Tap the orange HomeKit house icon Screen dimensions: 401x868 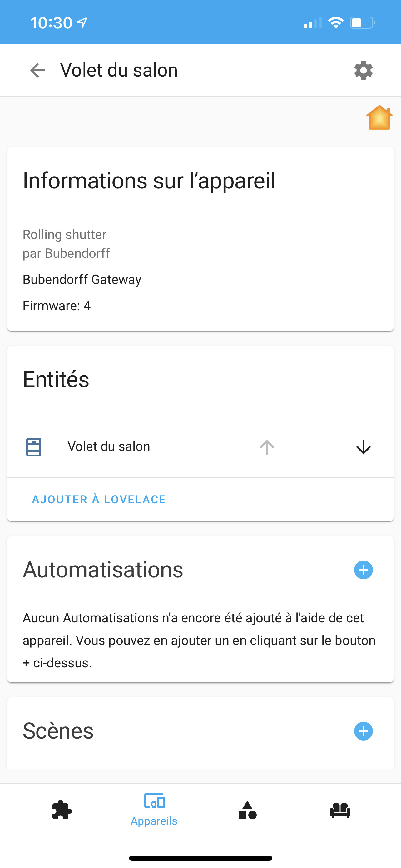(379, 117)
